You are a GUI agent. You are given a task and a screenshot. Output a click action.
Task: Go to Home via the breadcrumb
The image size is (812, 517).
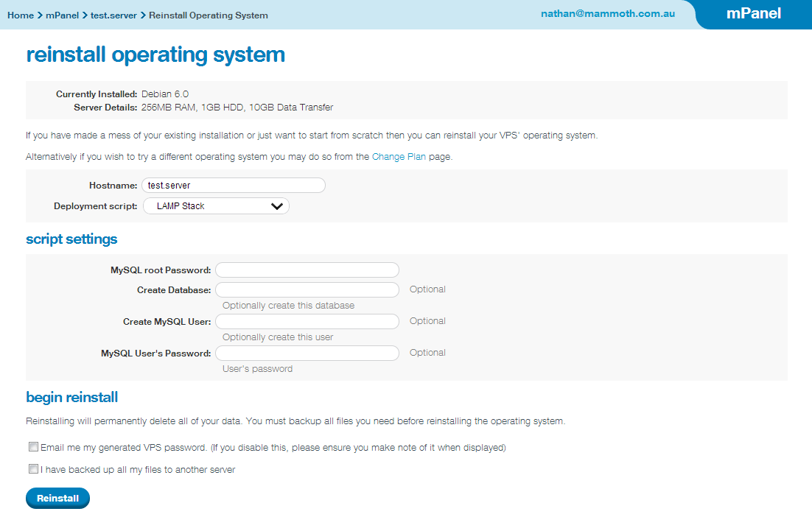tap(21, 13)
